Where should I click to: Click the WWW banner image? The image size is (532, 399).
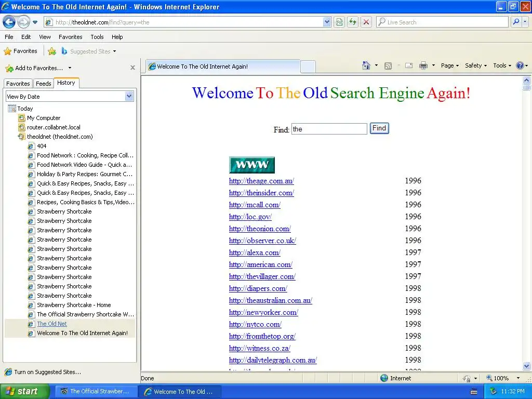pyautogui.click(x=252, y=165)
